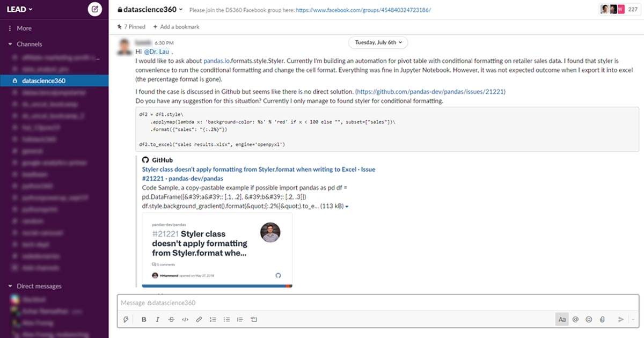This screenshot has width=644, height=338.
Task: Open the GitHub issue preview thumbnail
Action: tap(217, 251)
